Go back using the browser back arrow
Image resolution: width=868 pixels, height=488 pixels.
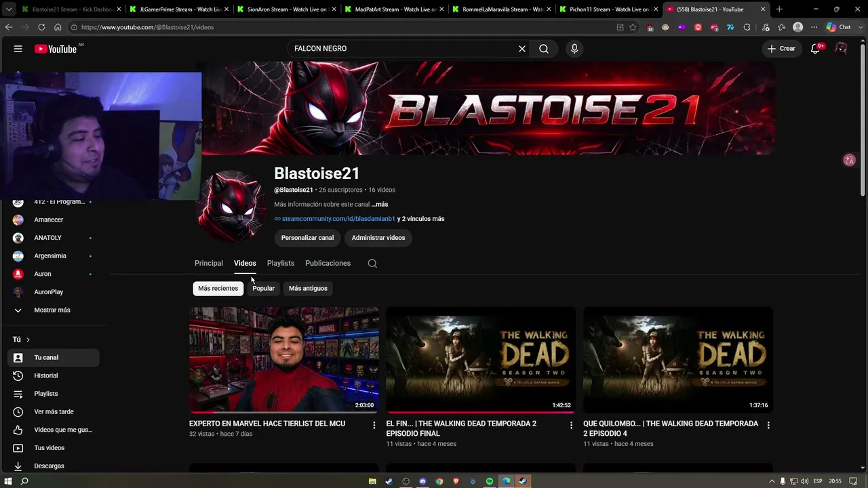9,27
